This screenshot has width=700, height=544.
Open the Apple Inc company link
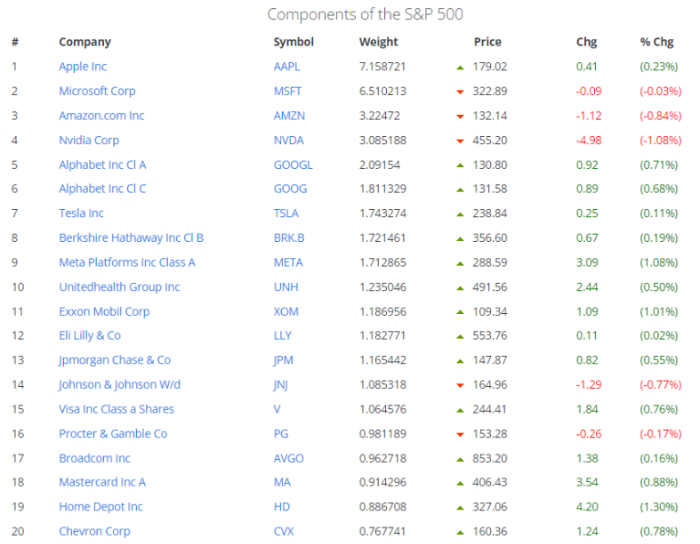[x=83, y=66]
